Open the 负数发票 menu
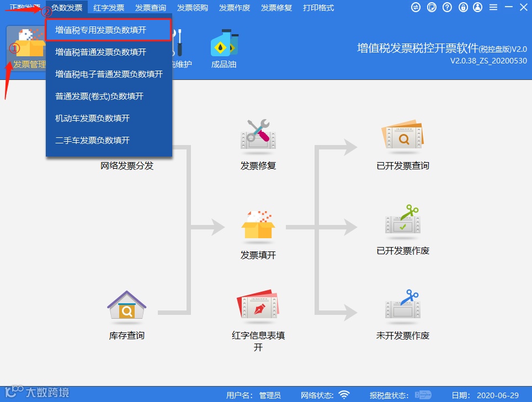This screenshot has width=532, height=402. (x=67, y=8)
